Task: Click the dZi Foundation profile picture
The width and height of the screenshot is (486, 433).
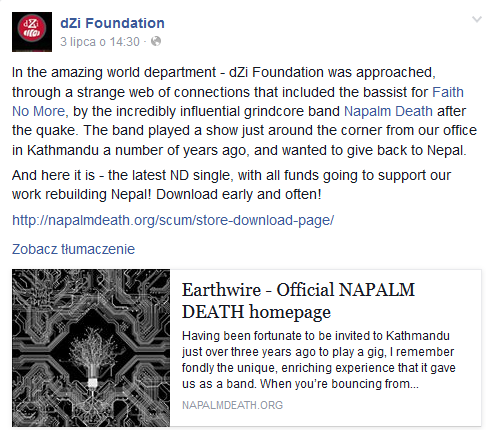Action: click(32, 32)
